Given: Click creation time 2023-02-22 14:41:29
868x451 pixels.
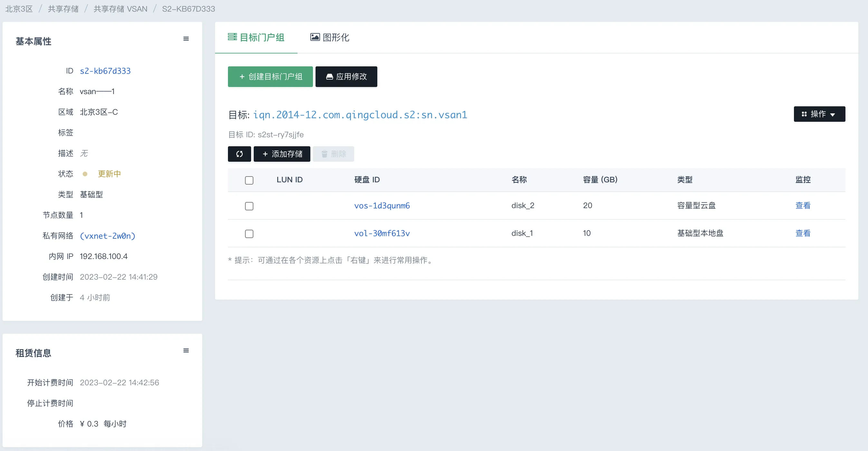Looking at the screenshot, I should click(118, 277).
